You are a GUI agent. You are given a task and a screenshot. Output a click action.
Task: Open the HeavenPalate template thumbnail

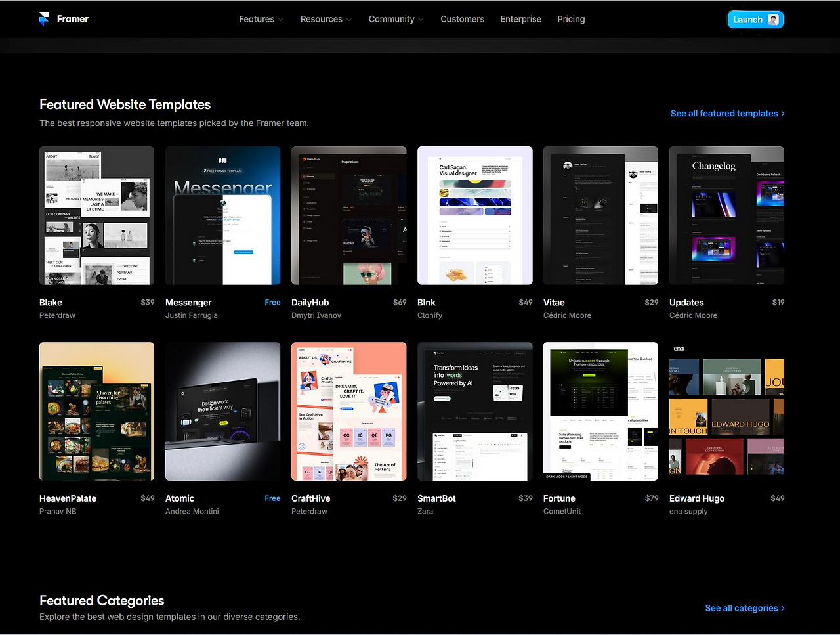(x=96, y=411)
